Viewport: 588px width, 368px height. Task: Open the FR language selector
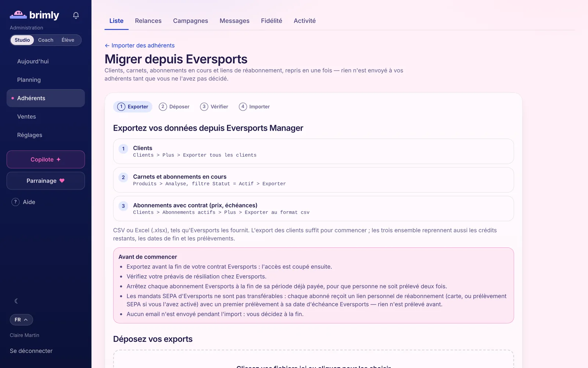21,320
